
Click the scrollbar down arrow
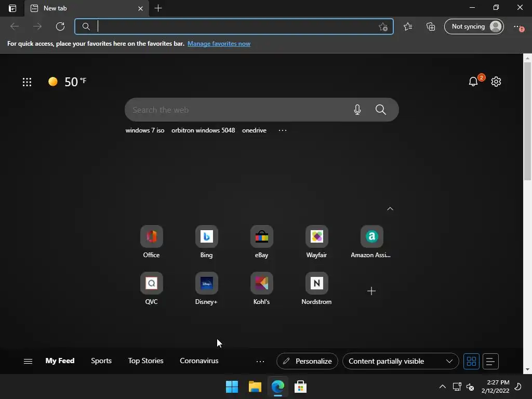[528, 369]
